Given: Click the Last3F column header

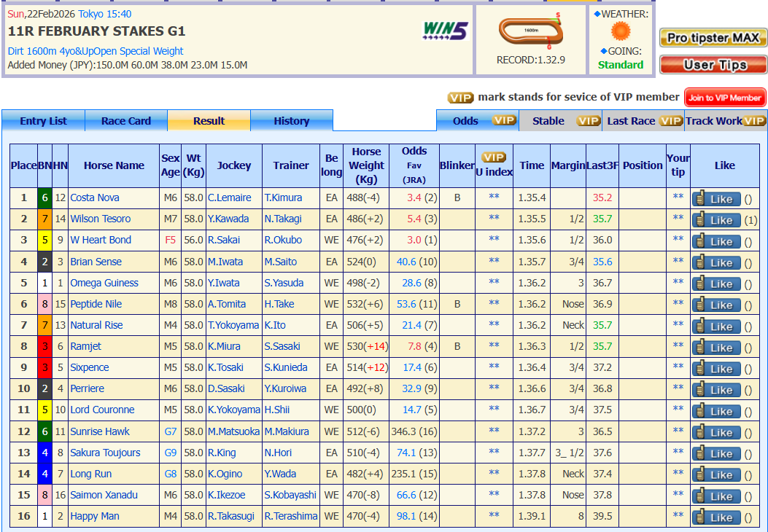Looking at the screenshot, I should [x=602, y=165].
